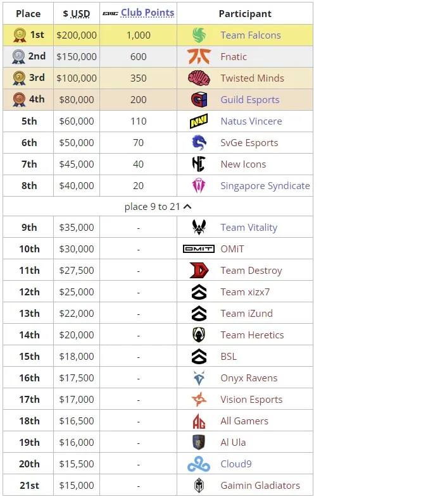421x504 pixels.
Task: Click the 3rd place medal icon
Action: [19, 78]
